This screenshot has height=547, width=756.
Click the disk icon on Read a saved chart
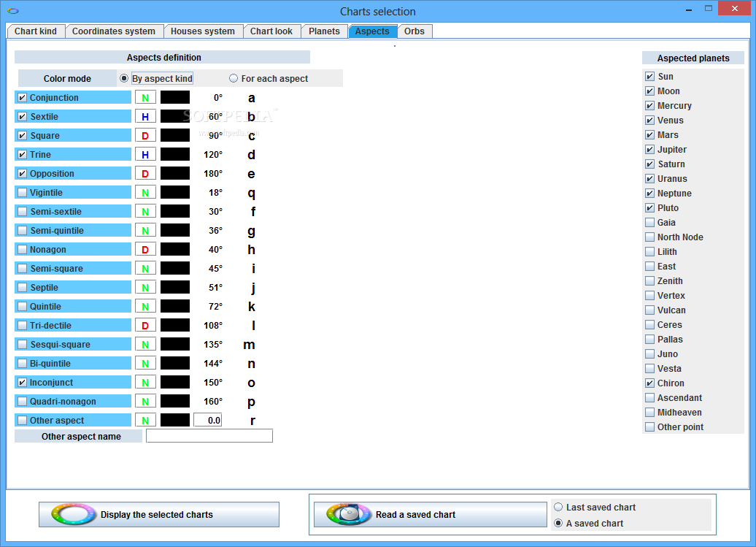pos(349,514)
